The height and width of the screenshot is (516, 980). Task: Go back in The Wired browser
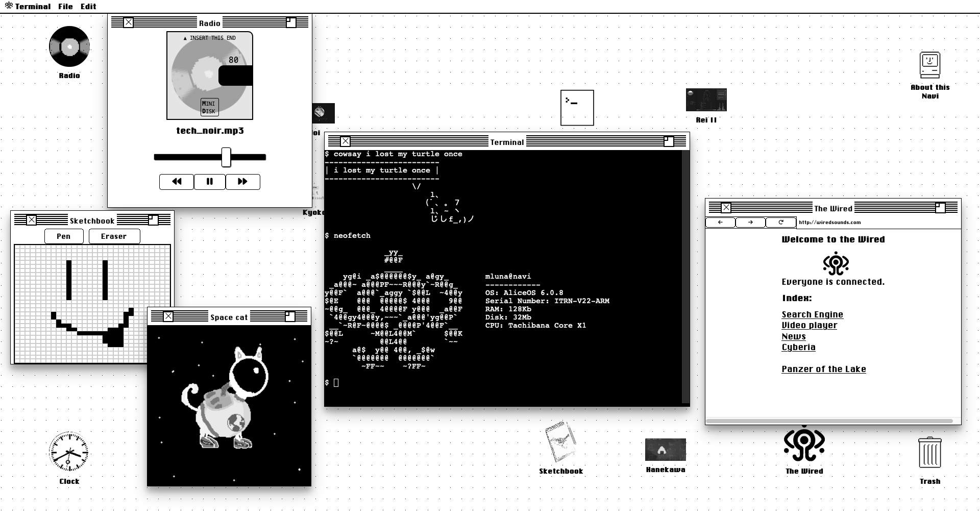point(720,223)
